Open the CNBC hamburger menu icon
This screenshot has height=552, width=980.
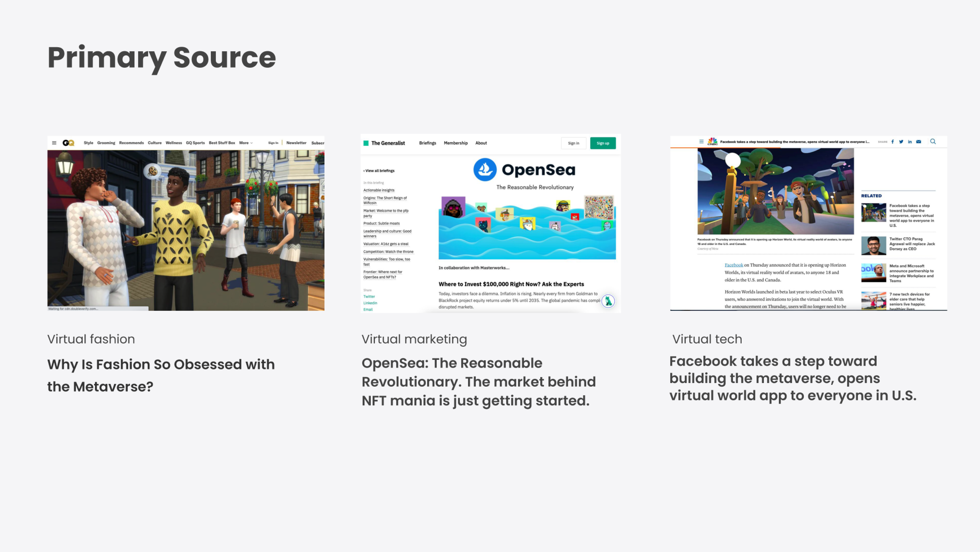(701, 142)
